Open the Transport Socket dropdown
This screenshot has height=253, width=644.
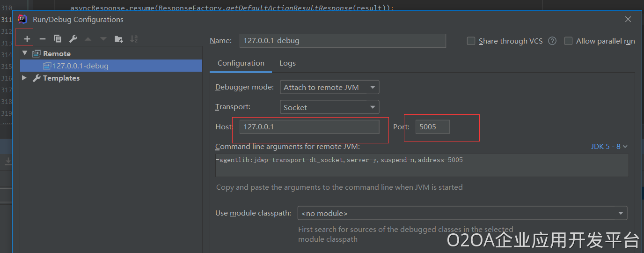(329, 107)
